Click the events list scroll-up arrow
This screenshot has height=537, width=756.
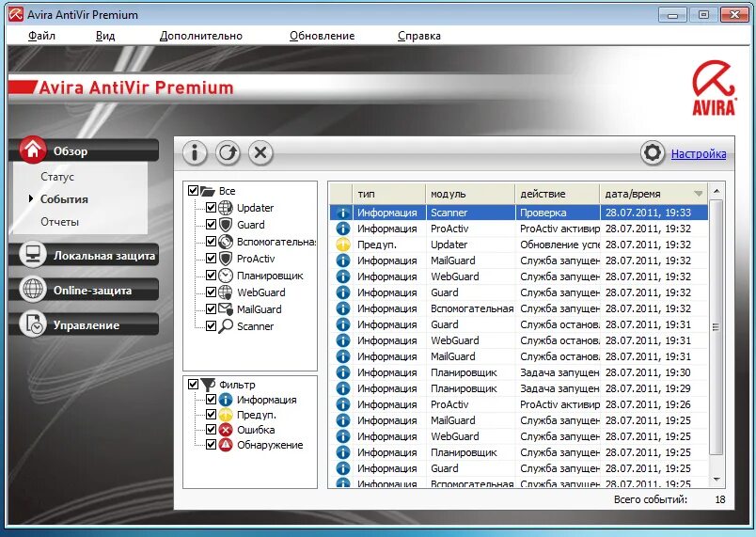716,191
